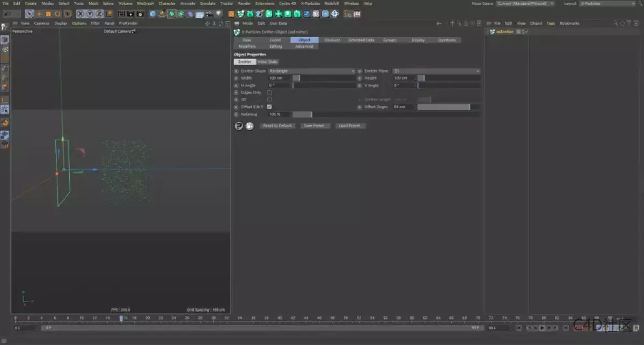Adjust the Retiming slider

tap(302, 114)
